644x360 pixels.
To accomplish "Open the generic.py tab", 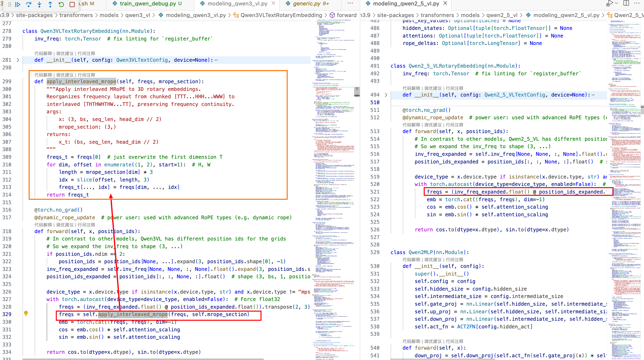I will tap(311, 4).
